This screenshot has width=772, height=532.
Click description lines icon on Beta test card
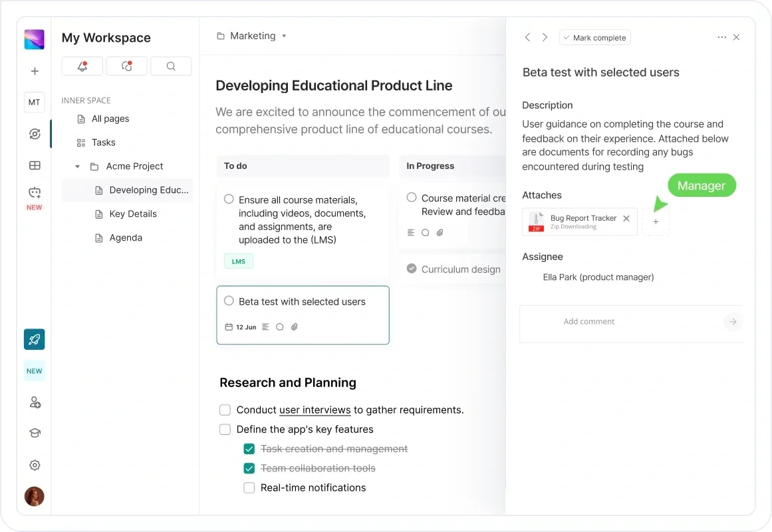click(265, 327)
